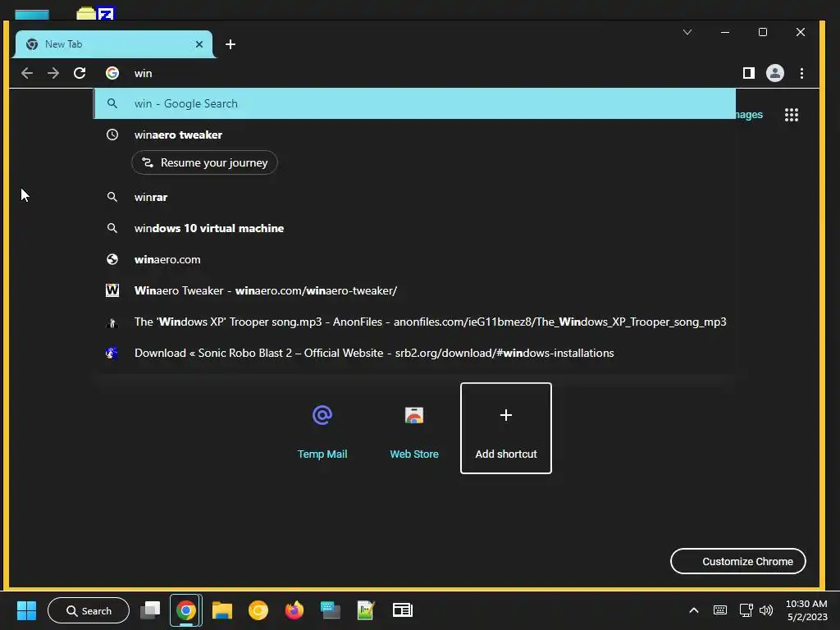This screenshot has height=630, width=840.
Task: Reload the page with refresh icon
Action: click(x=80, y=73)
